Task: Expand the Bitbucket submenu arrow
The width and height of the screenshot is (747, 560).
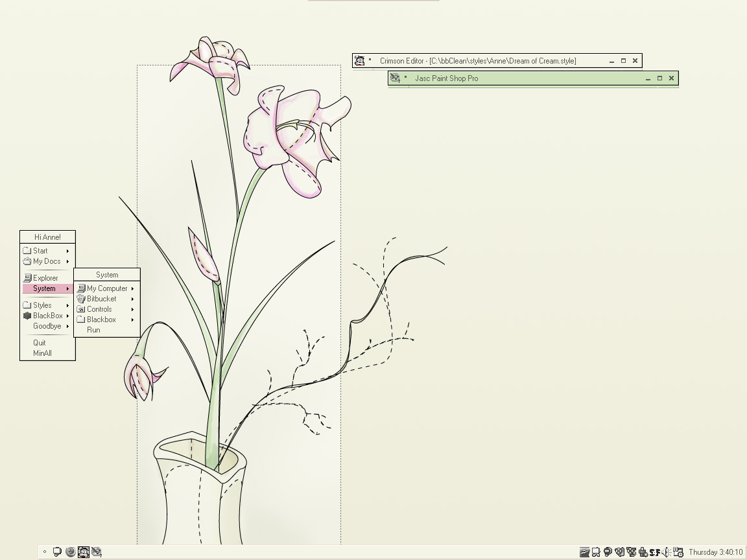Action: [132, 299]
